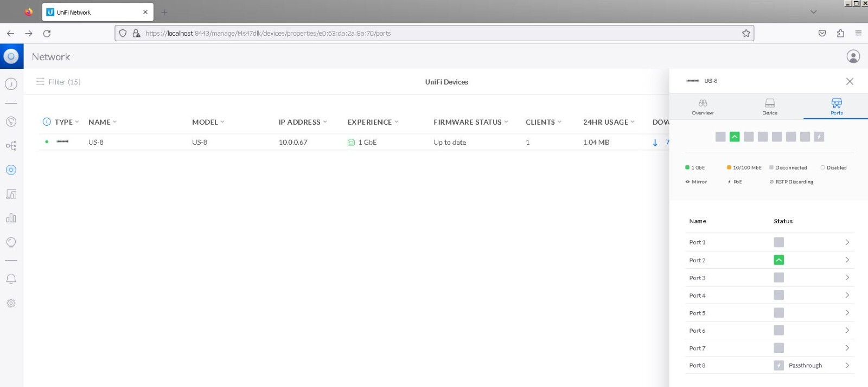Expand the Port 7 row chevron
Screen dimensions: 868x387
tap(847, 348)
